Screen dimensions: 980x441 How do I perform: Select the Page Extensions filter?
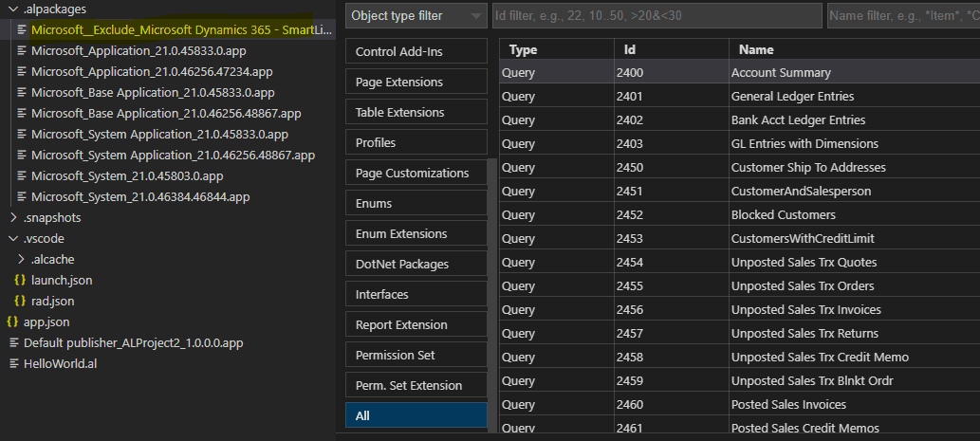pos(416,82)
